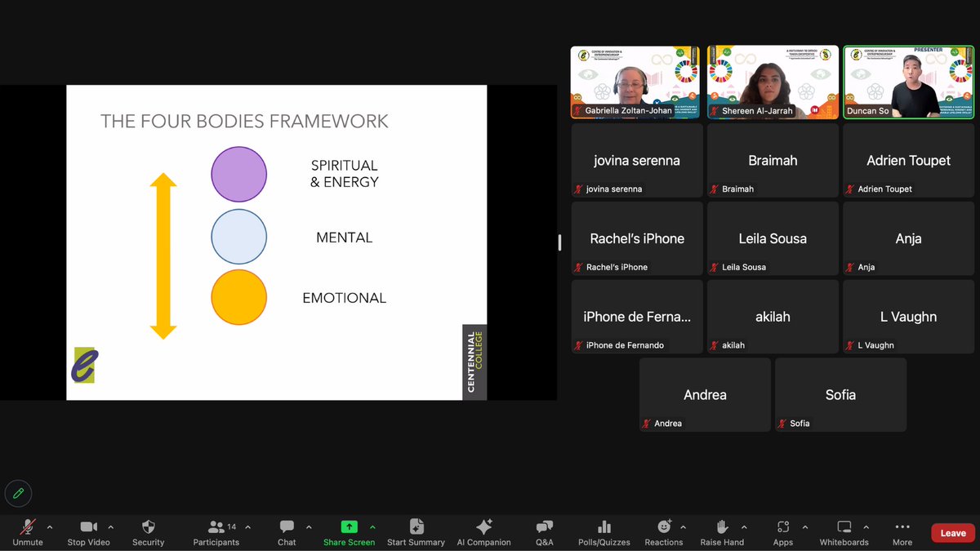Click the Leave button
980x551 pixels.
pyautogui.click(x=952, y=532)
